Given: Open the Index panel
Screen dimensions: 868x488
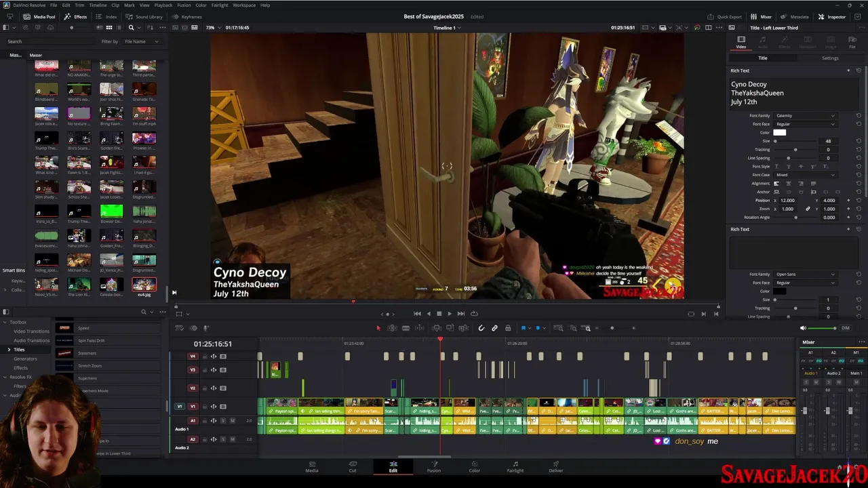Looking at the screenshot, I should 106,16.
